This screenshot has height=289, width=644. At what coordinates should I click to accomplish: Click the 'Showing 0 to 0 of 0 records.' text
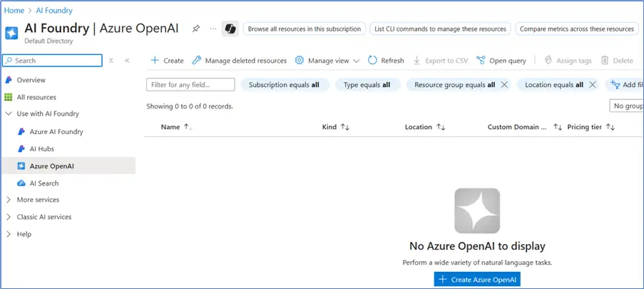pos(190,106)
